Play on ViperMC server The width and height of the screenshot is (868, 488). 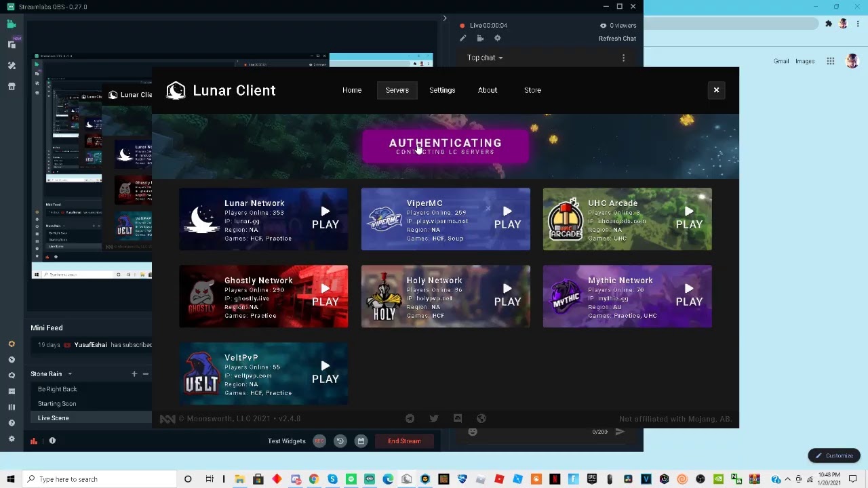[x=507, y=219]
